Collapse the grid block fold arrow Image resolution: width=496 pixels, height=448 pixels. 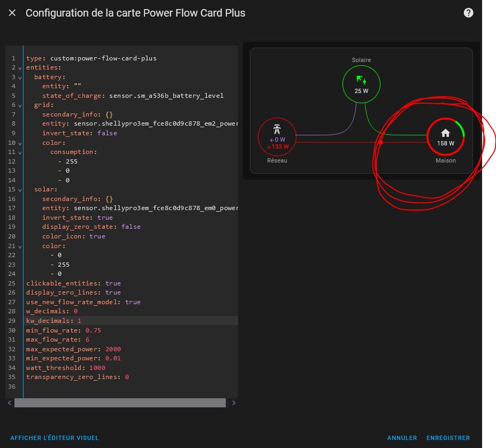[x=20, y=106]
